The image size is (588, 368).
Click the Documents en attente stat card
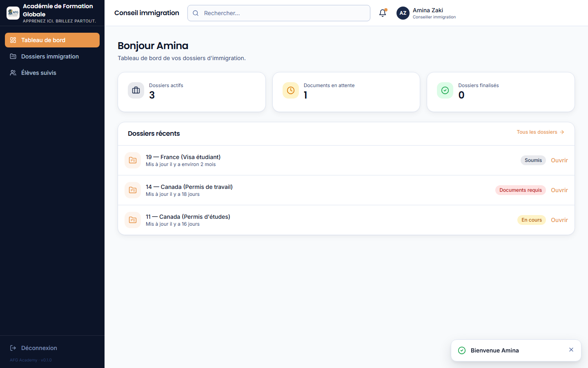[x=346, y=92]
